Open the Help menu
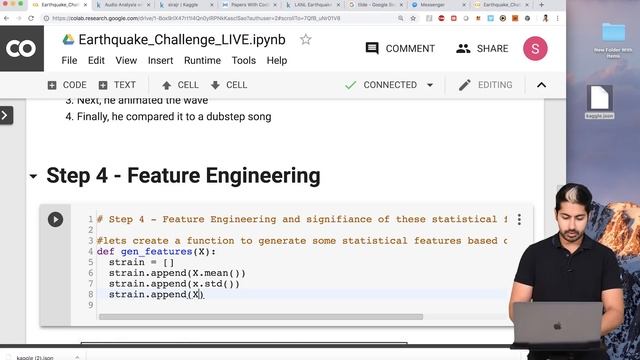Screen dimensions: 640x360 [277, 60]
